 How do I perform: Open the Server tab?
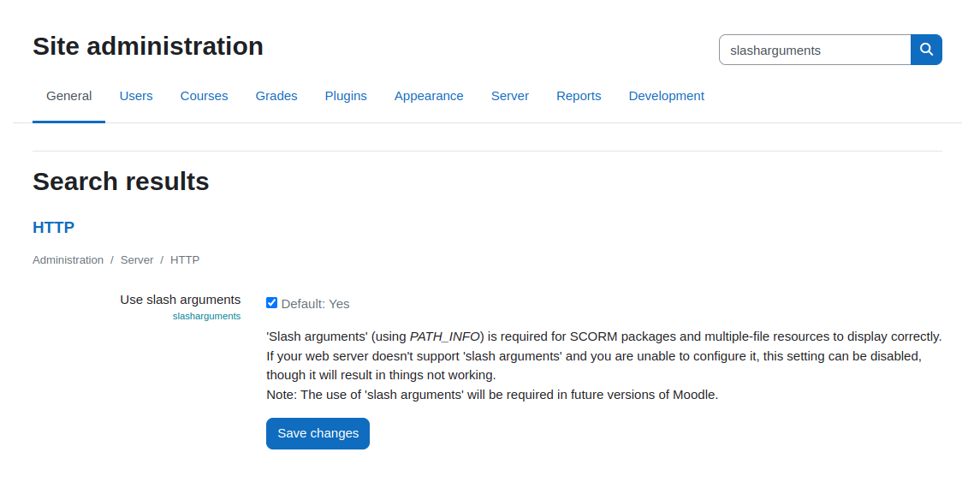tap(510, 96)
